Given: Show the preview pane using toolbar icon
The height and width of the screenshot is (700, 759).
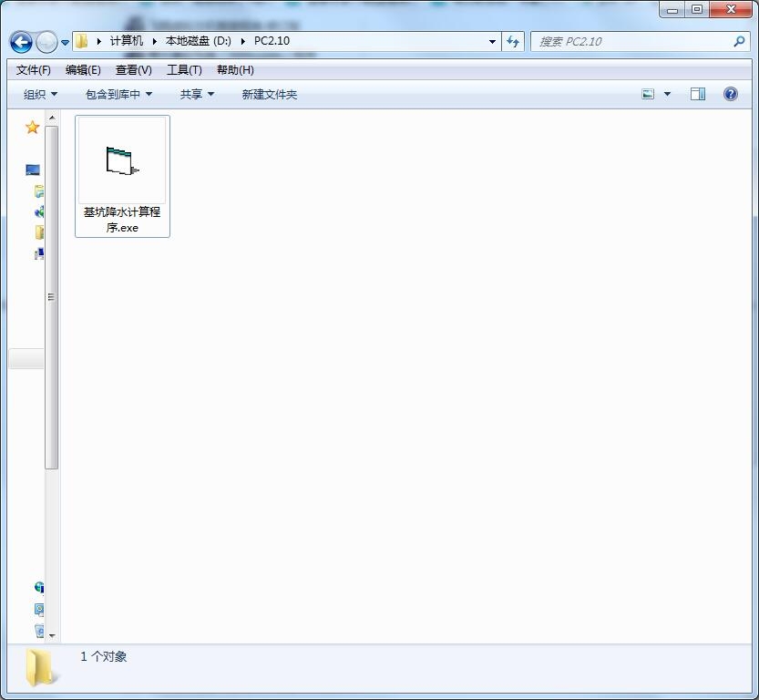Looking at the screenshot, I should click(x=698, y=94).
